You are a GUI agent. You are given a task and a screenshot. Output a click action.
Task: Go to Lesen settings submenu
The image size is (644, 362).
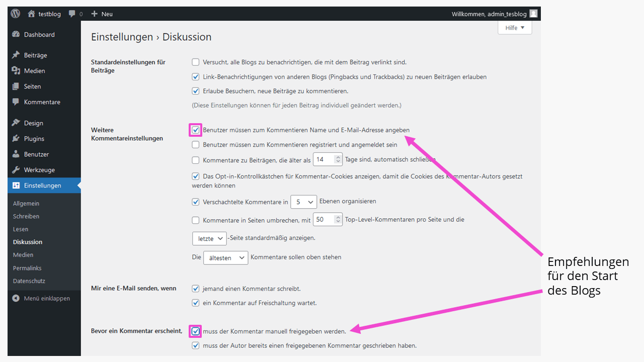[21, 229]
